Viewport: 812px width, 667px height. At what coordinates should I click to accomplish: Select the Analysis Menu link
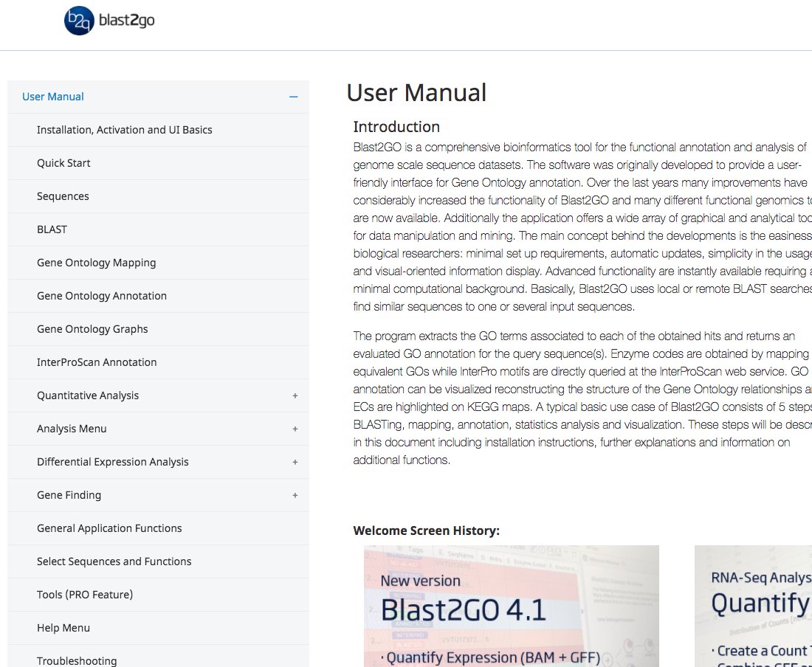click(x=72, y=429)
